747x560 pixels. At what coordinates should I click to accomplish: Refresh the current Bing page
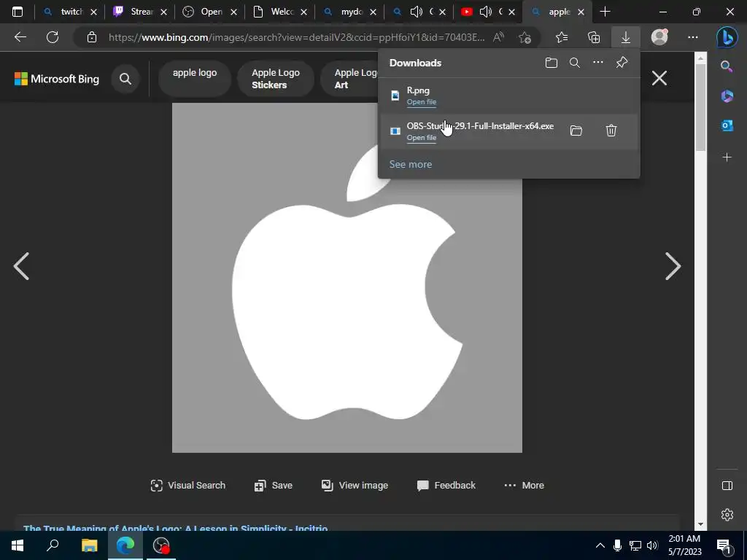pyautogui.click(x=53, y=37)
